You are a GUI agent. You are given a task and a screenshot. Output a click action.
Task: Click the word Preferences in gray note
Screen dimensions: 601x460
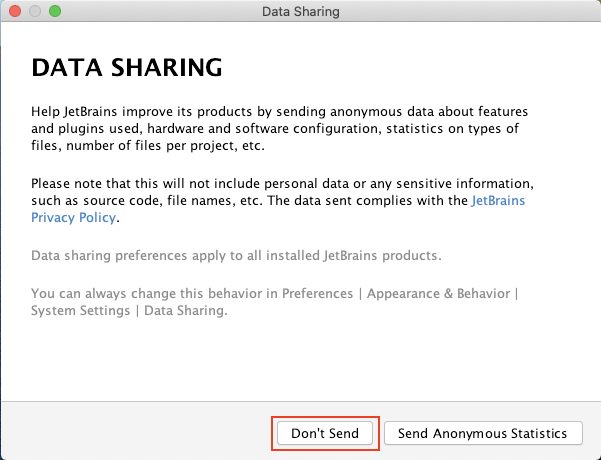point(317,294)
